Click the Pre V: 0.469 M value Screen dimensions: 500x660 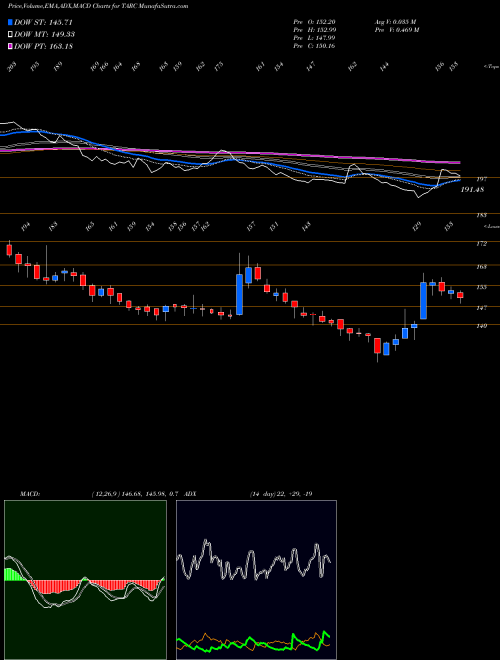pos(396,30)
